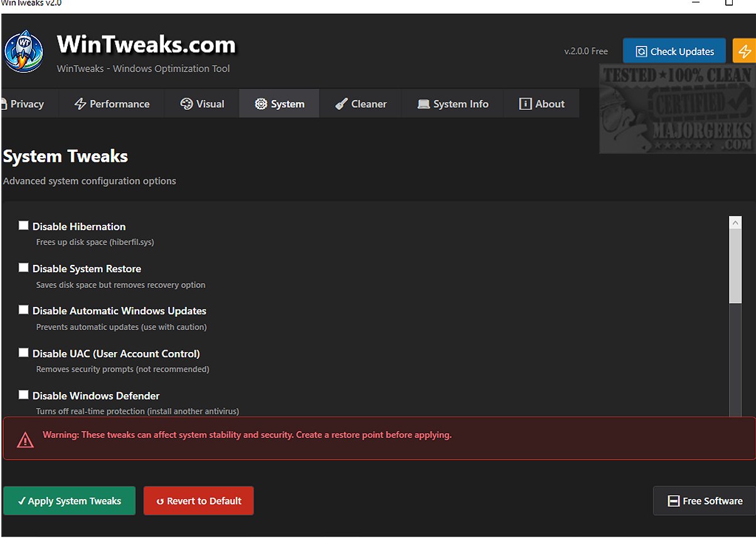Screen dimensions: 756x539
Task: Click the Check Updates button
Action: click(x=674, y=51)
